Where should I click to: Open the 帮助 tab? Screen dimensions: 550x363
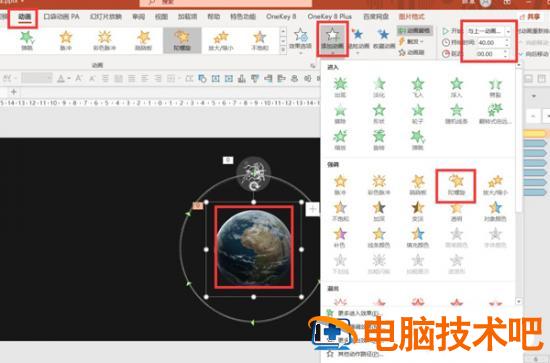pos(214,16)
